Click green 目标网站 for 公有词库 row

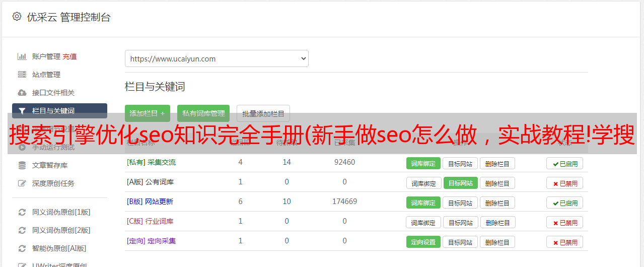click(x=461, y=183)
